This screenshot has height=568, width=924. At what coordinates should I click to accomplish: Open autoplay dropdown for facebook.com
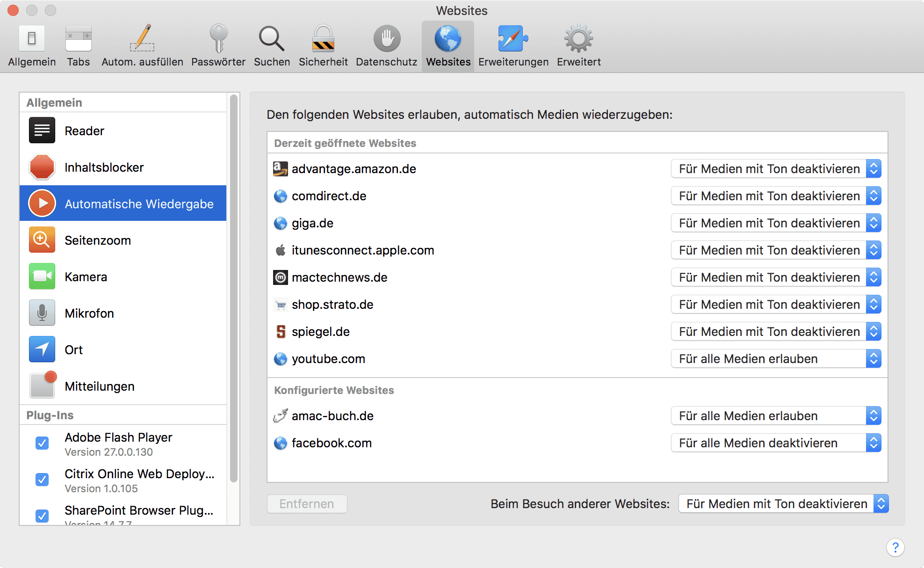(776, 443)
